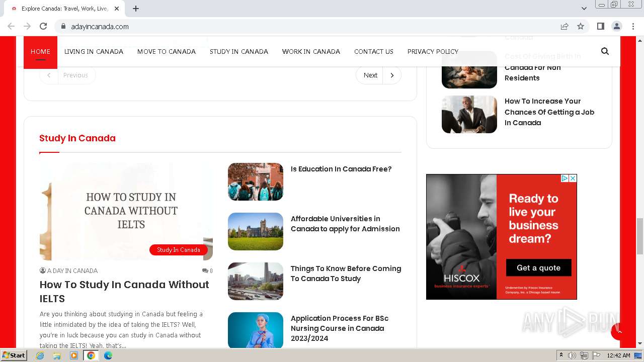
Task: Open MOVE TO CANADA menu
Action: pyautogui.click(x=167, y=51)
